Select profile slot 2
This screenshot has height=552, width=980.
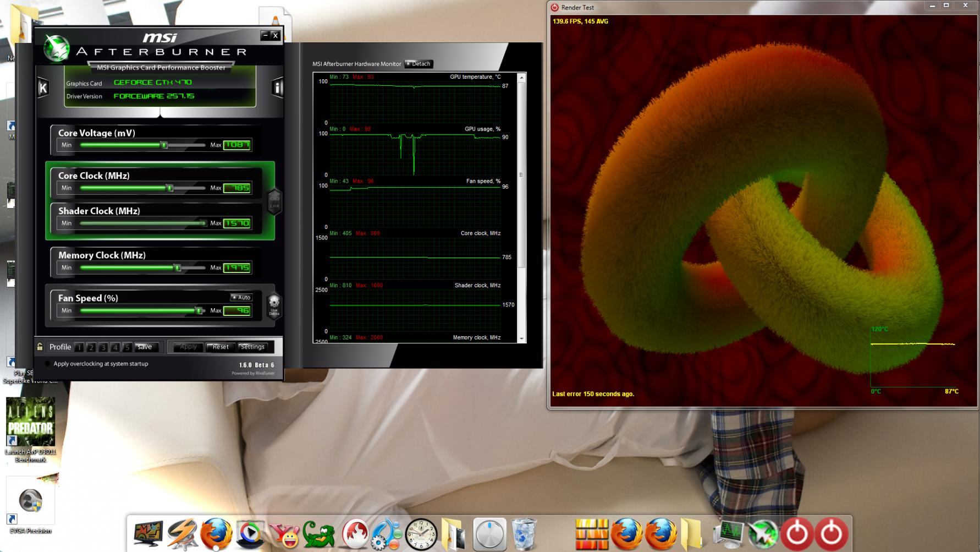point(91,347)
